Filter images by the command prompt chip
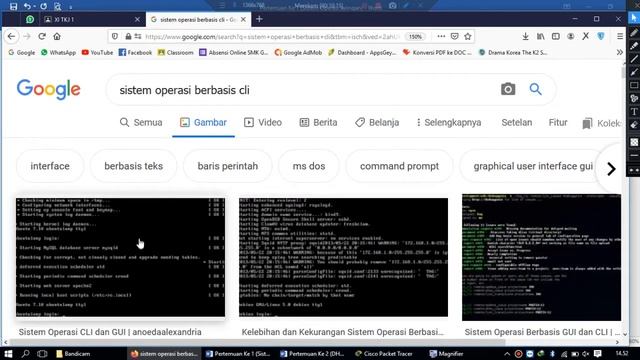640x360 pixels. (399, 166)
